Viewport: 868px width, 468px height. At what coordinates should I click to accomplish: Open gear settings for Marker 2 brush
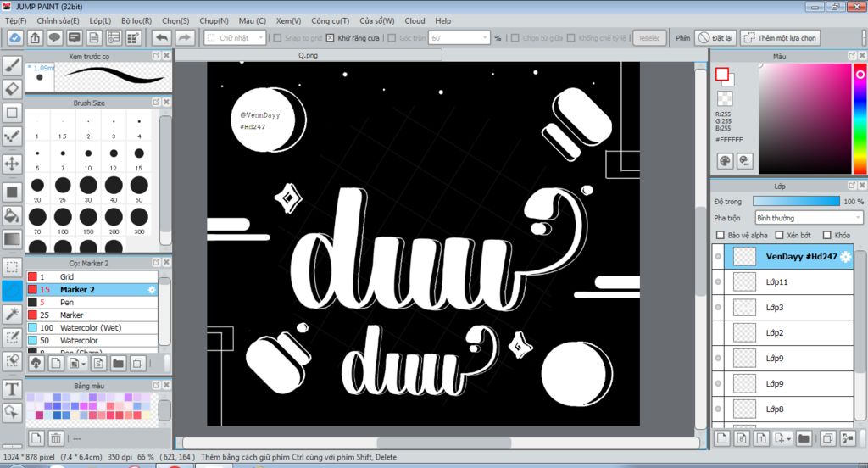point(152,290)
